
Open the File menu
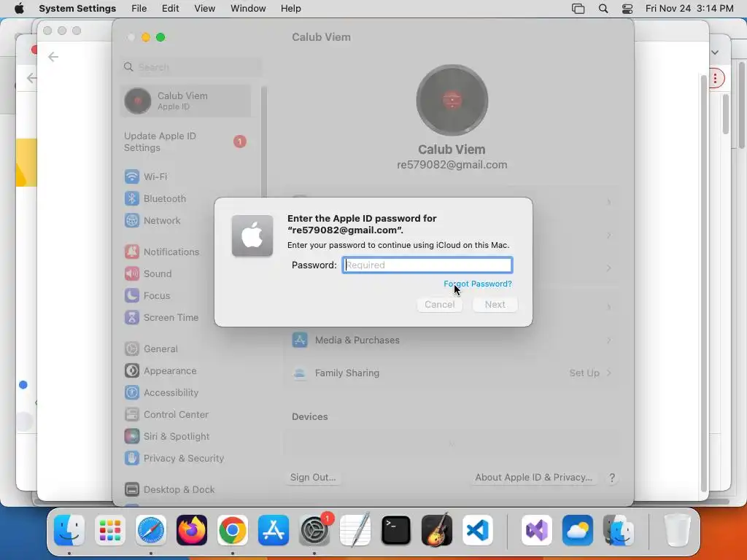pyautogui.click(x=139, y=9)
